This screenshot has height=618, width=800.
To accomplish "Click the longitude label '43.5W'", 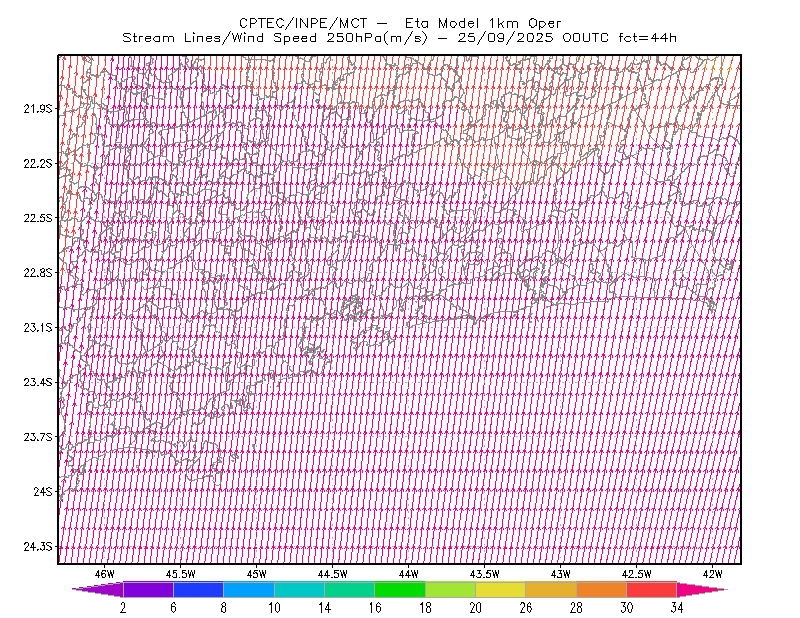I will (484, 574).
